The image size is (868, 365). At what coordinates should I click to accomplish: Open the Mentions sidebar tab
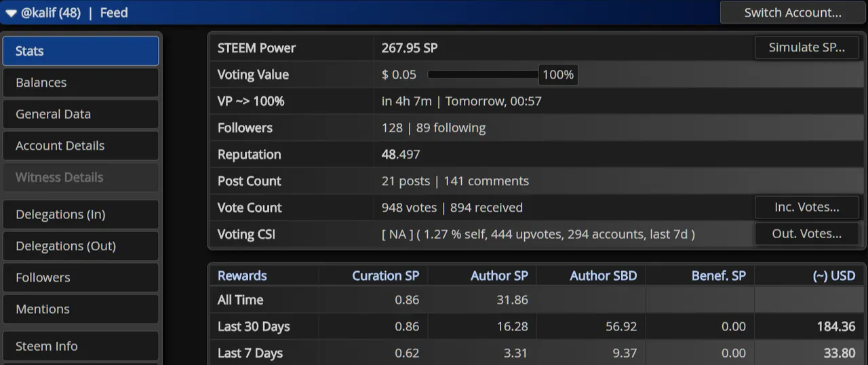click(x=81, y=309)
